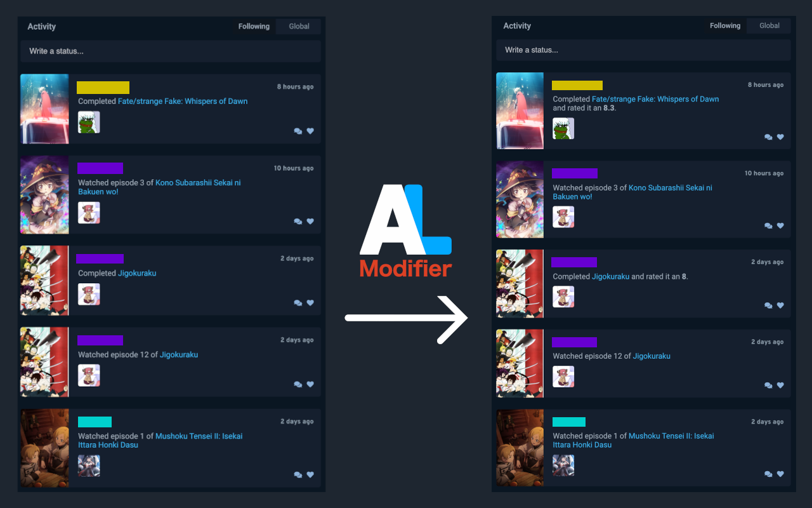Open user avatar on left Mushoku Tensei II post
The height and width of the screenshot is (508, 812).
point(89,465)
